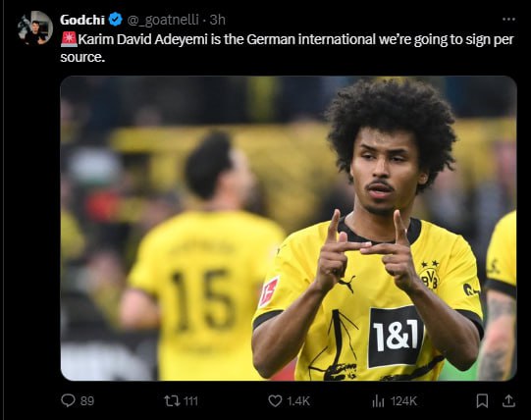The height and width of the screenshot is (420, 531).
Task: Repost the tweet using the retweet arrows
Action: (x=171, y=401)
